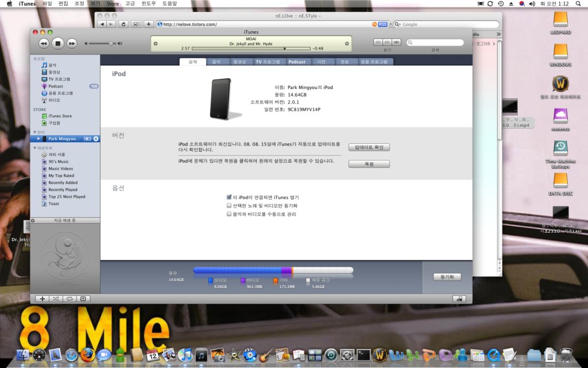Open the Recently Played playlist

tap(59, 190)
